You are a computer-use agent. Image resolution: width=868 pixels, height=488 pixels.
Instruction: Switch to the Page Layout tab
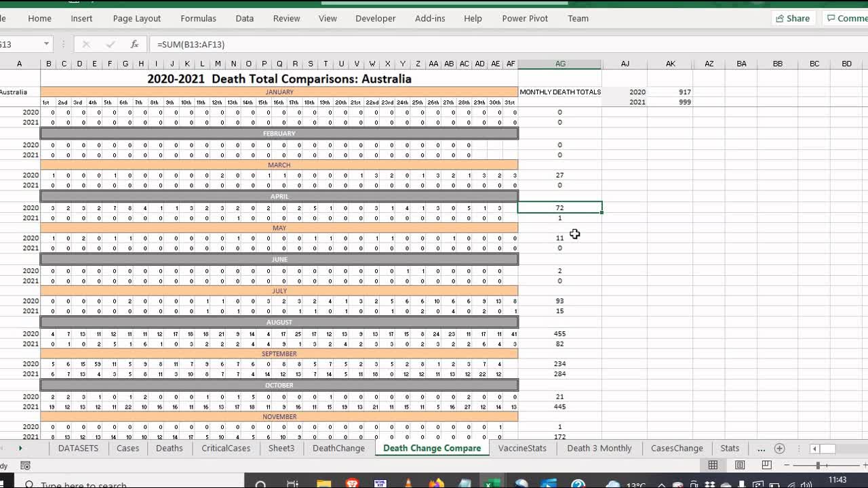(137, 18)
